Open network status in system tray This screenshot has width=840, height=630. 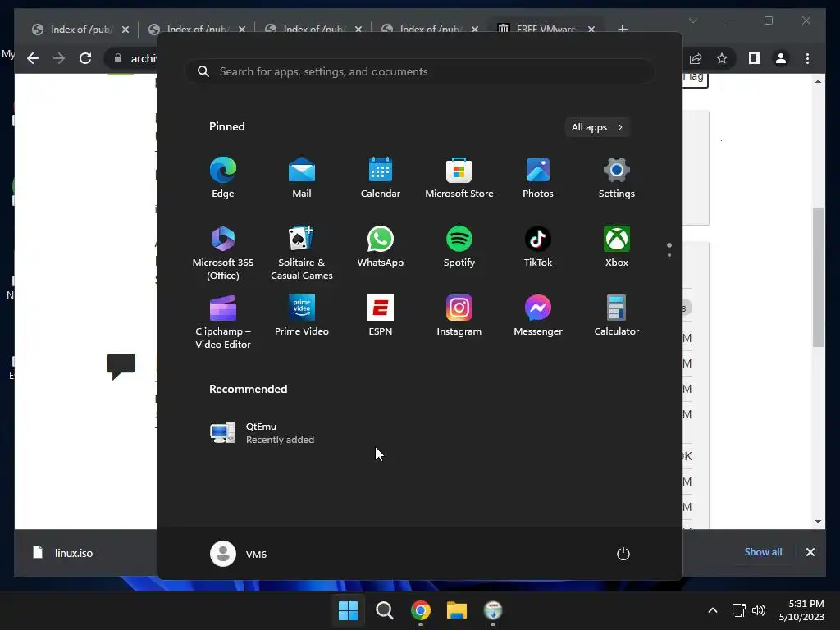click(x=739, y=610)
